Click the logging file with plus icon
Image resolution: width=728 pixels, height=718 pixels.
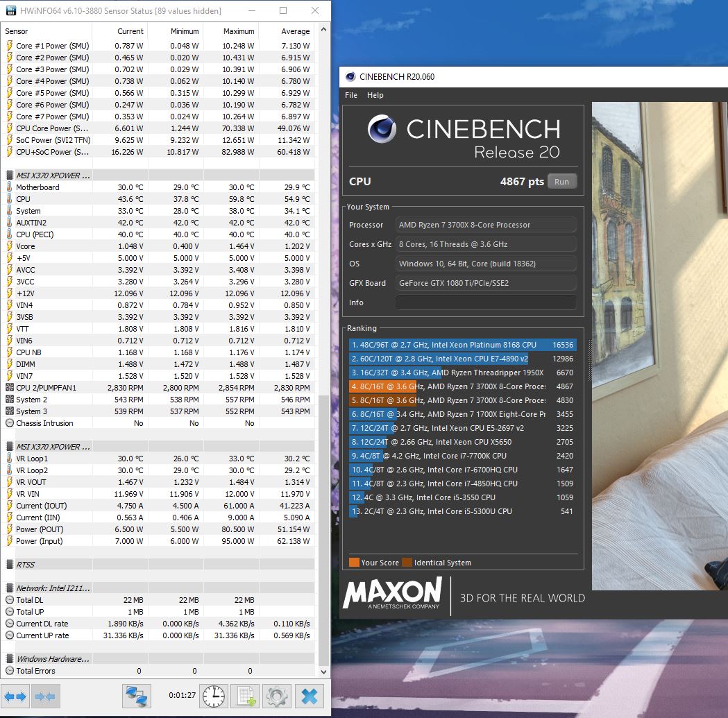pyautogui.click(x=246, y=696)
